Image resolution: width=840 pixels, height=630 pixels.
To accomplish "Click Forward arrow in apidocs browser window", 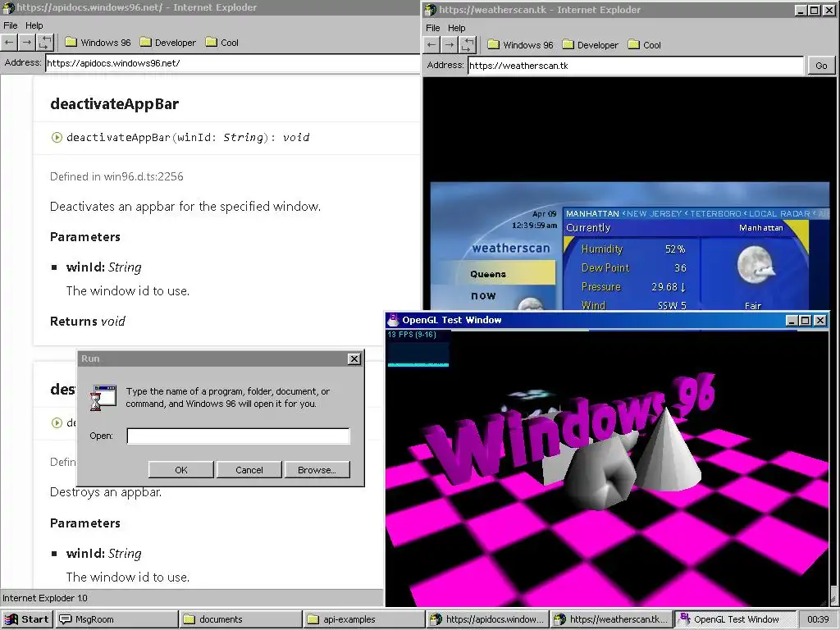I will [x=27, y=43].
